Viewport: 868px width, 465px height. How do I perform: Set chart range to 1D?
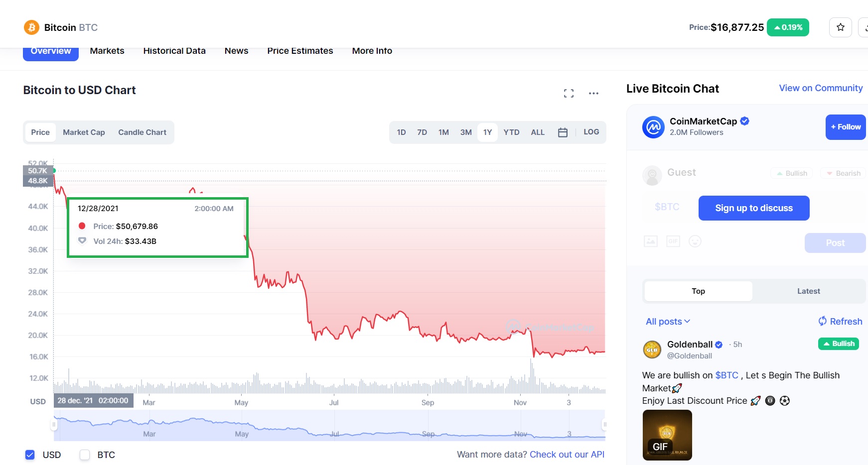[x=401, y=132]
